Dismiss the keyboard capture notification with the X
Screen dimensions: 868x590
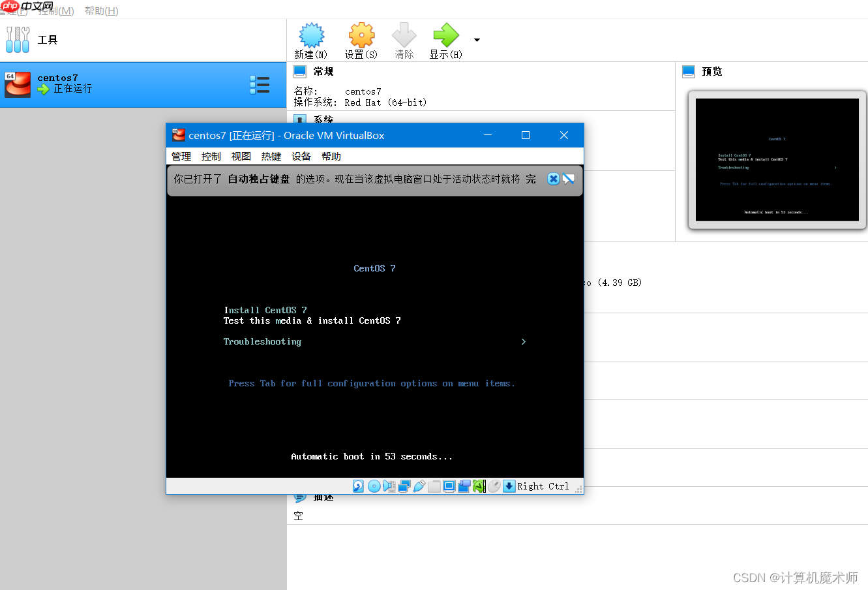click(553, 178)
